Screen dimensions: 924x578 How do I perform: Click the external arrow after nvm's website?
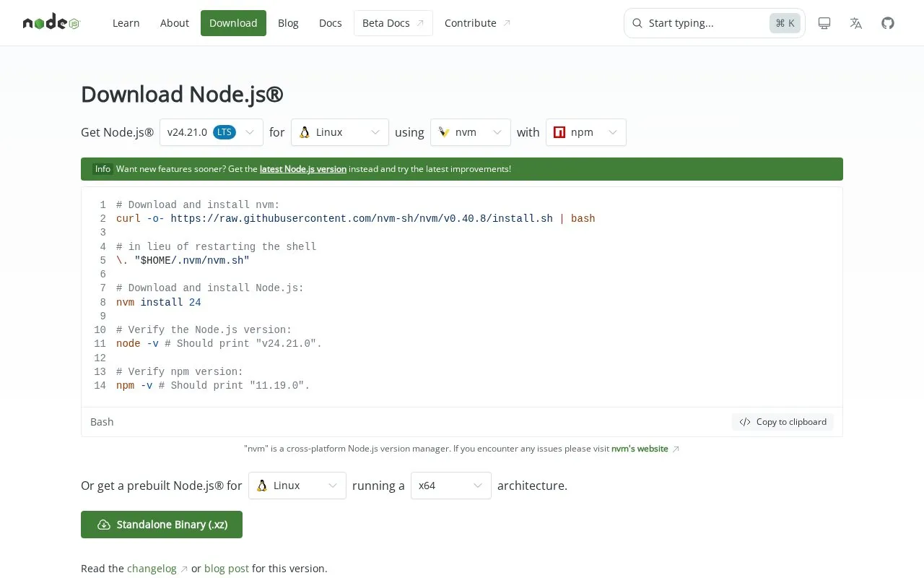[676, 449]
